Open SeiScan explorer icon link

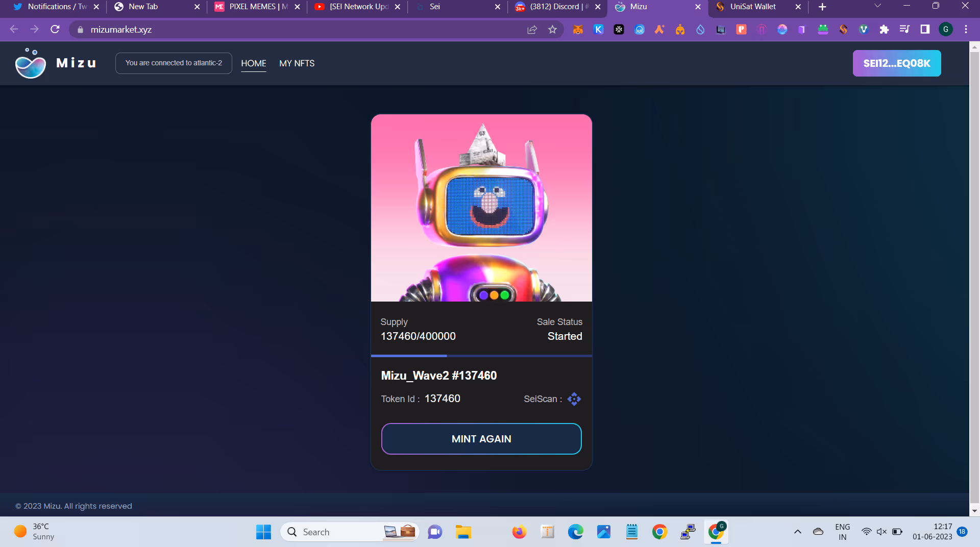(574, 399)
